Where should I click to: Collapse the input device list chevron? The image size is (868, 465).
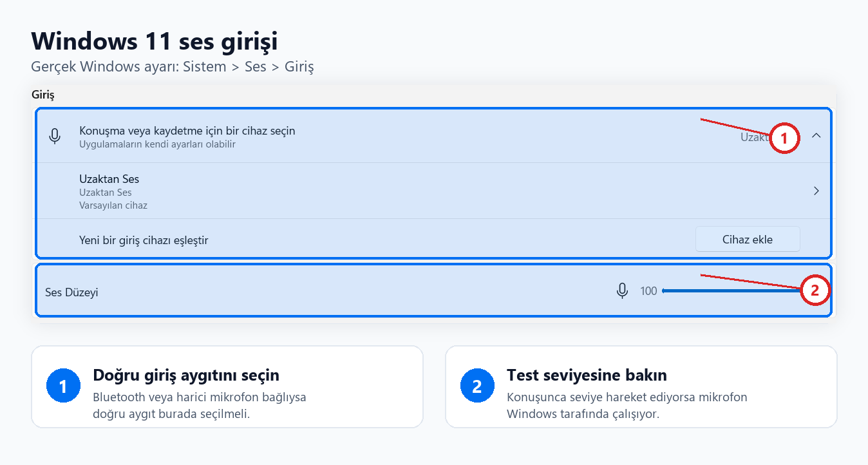coord(816,136)
